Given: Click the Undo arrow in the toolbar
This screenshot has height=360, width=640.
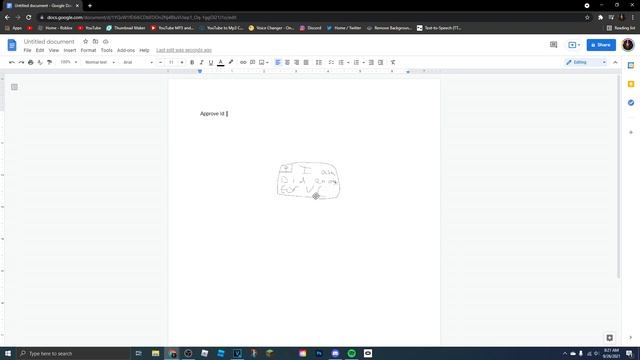Looking at the screenshot, I should coord(12,62).
